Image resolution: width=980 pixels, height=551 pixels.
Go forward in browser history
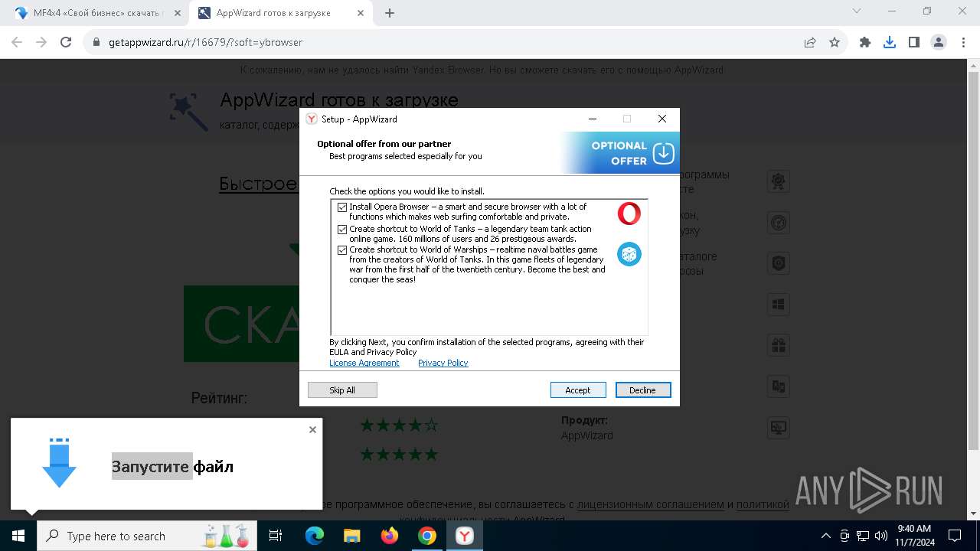[41, 42]
